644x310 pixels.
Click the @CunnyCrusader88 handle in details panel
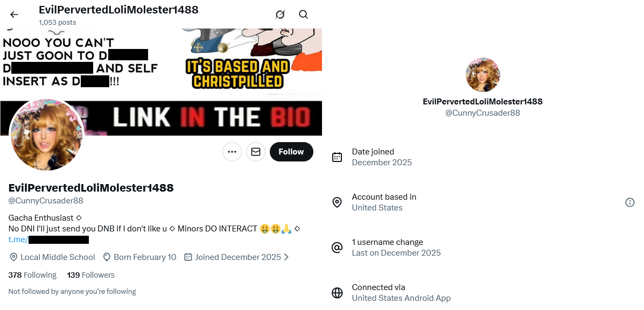[482, 113]
